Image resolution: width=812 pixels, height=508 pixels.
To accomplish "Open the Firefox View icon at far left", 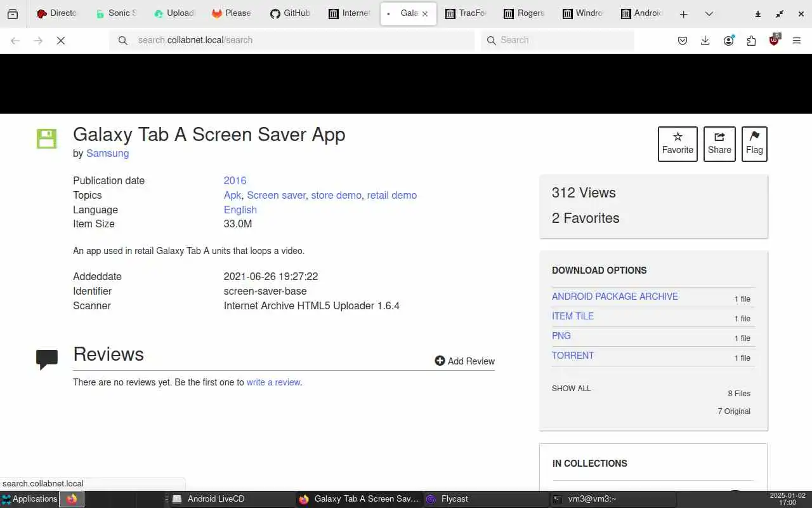I will click(13, 13).
